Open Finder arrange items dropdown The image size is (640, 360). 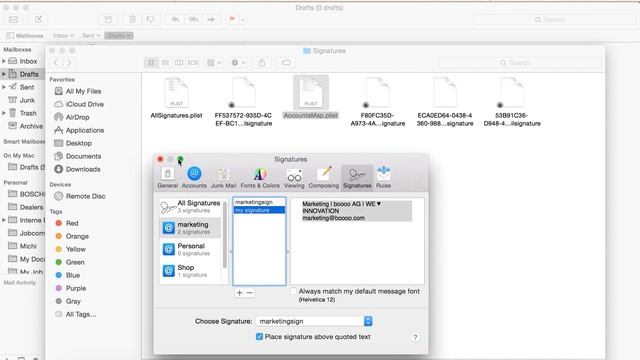pos(214,62)
